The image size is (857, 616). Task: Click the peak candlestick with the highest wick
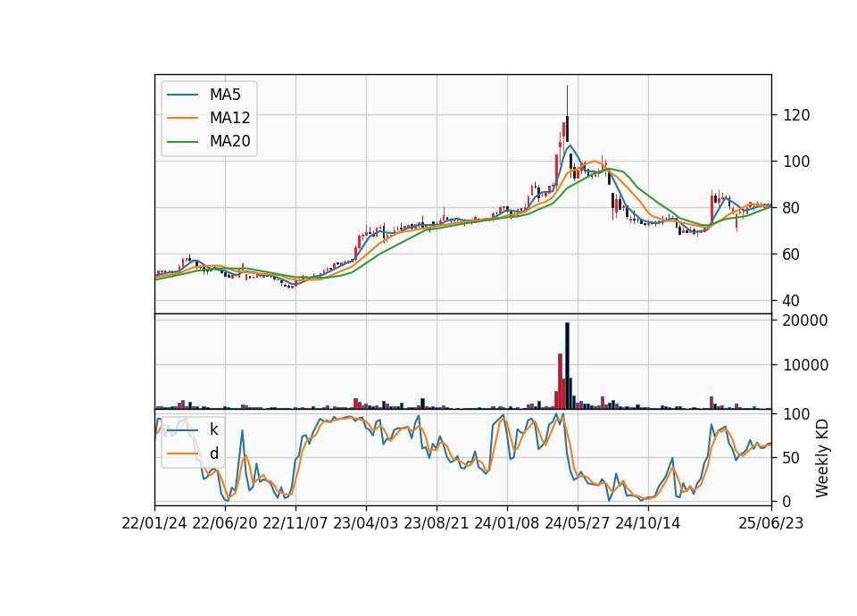point(568,113)
